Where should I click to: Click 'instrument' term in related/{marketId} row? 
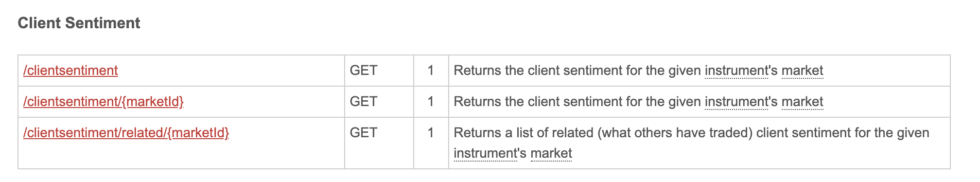(485, 154)
